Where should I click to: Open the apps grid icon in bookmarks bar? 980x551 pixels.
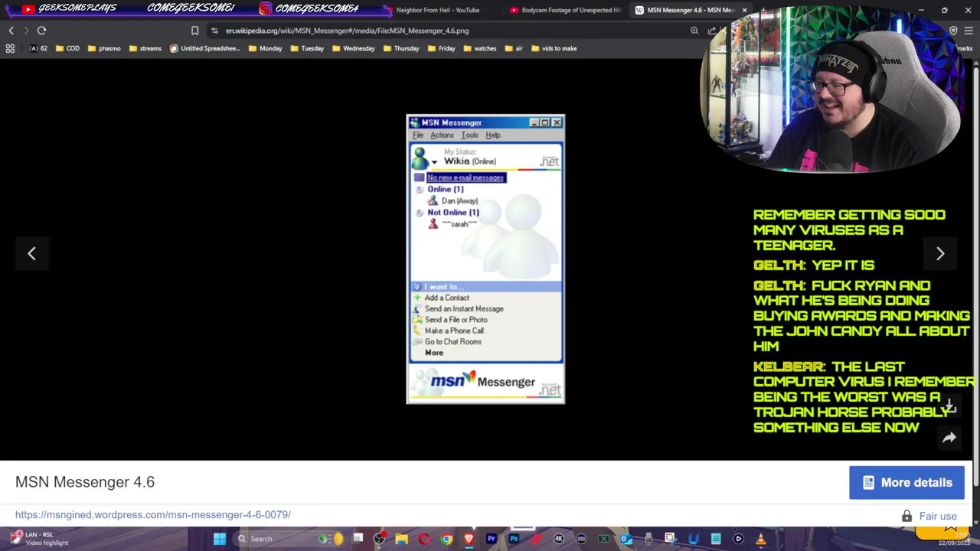coord(10,48)
